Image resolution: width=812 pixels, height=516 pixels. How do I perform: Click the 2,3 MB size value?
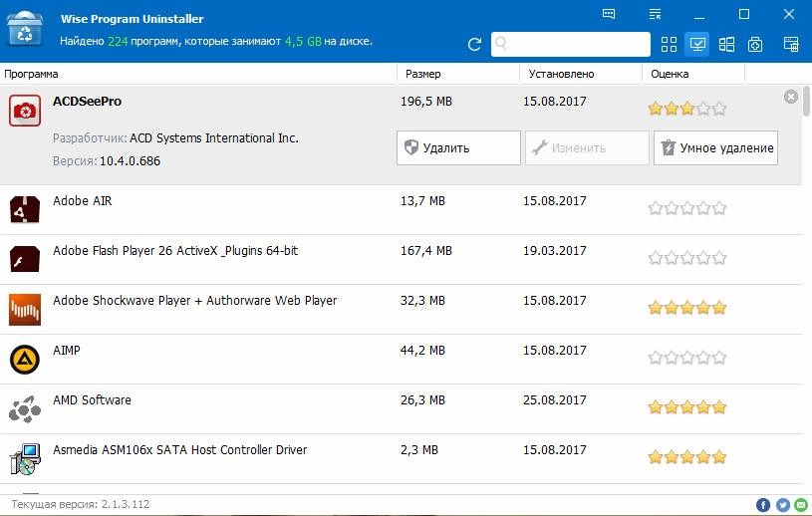point(418,450)
